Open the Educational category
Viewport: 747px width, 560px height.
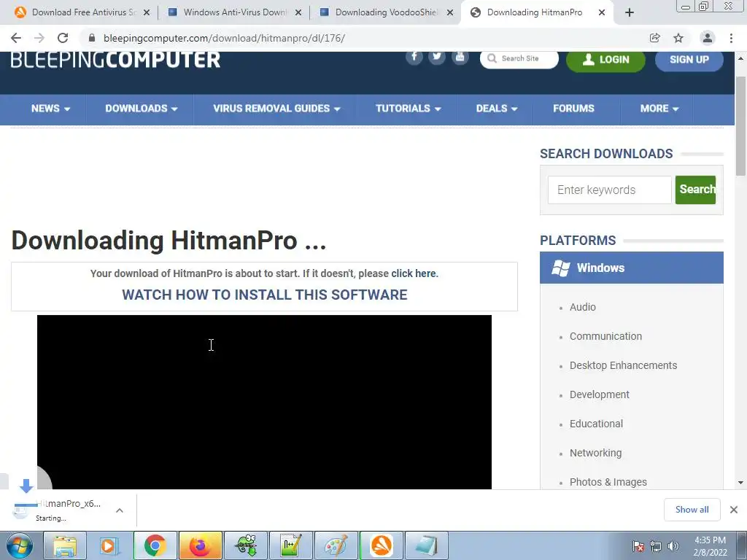pyautogui.click(x=596, y=424)
